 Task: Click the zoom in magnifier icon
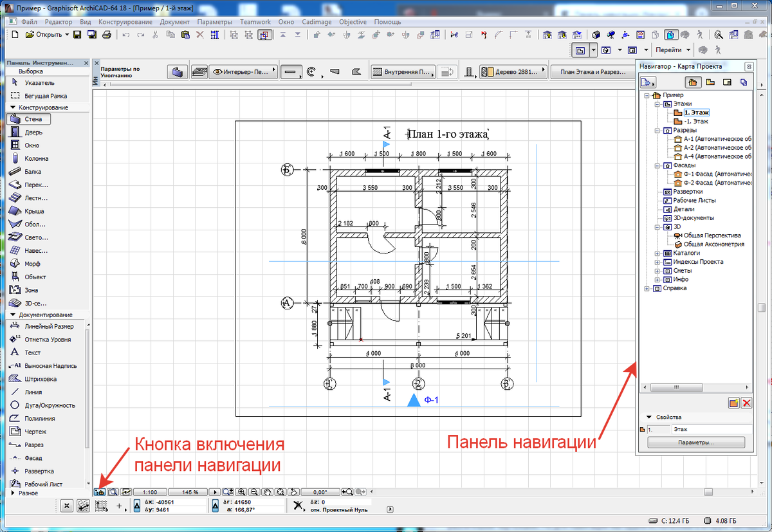click(241, 492)
